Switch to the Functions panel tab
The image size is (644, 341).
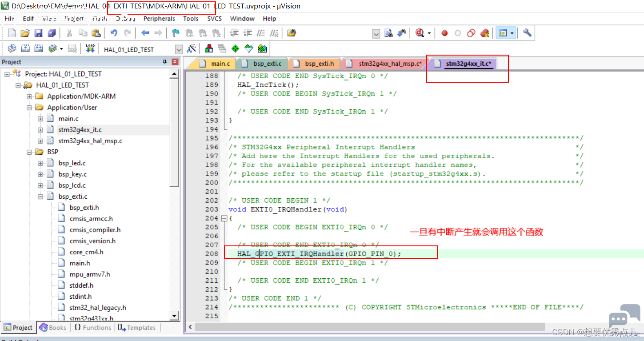pos(92,328)
